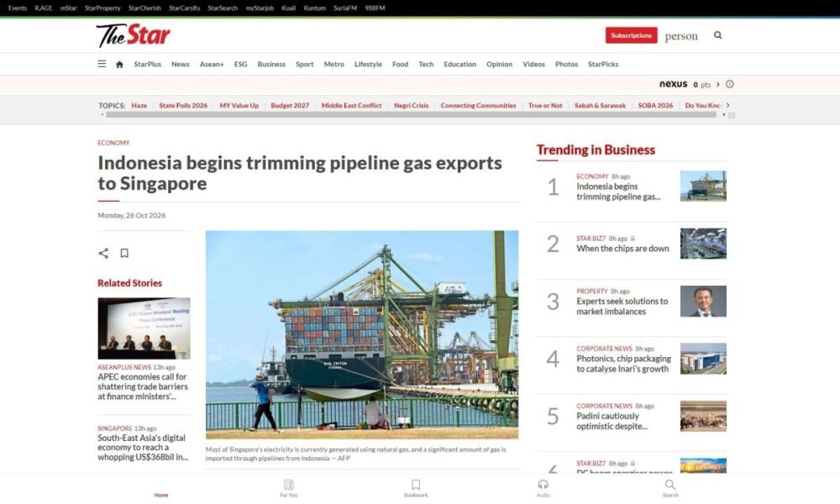Open Search in the bottom bar

click(670, 488)
